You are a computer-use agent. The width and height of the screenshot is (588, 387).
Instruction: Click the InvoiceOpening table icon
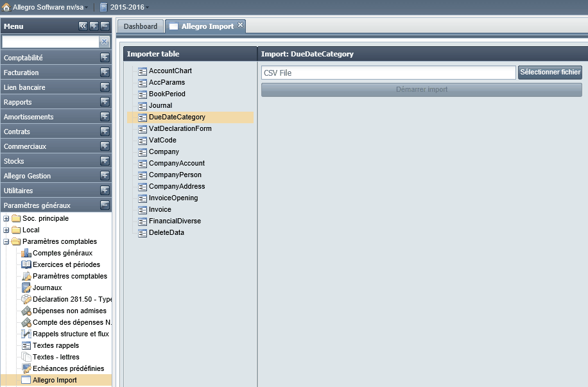[x=143, y=198]
